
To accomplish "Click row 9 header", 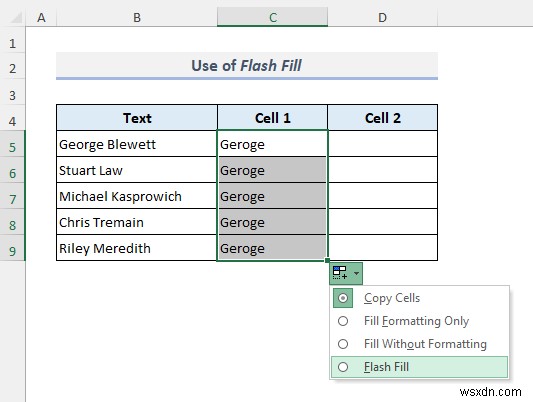I will tap(13, 251).
